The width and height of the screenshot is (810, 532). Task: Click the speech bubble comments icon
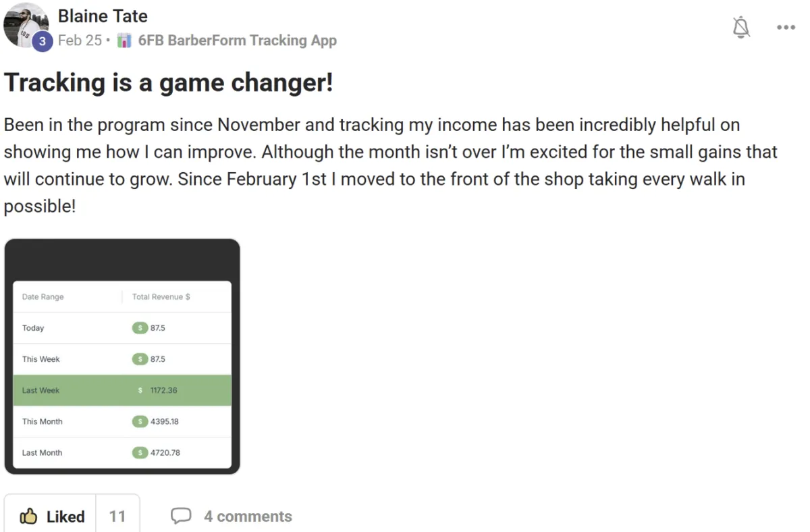[x=181, y=516]
